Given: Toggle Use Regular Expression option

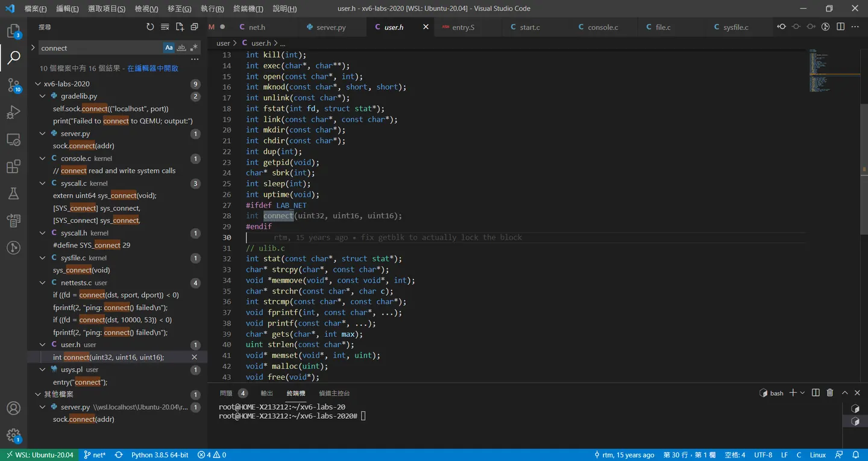Looking at the screenshot, I should click(x=193, y=48).
